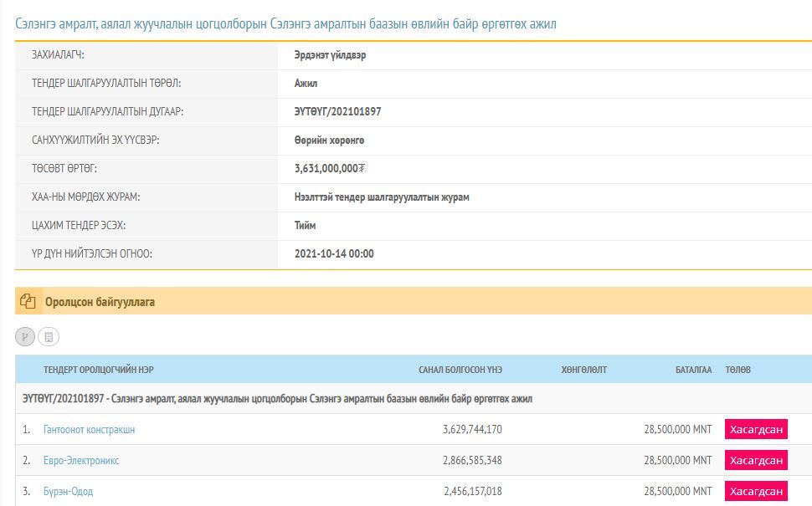Viewport: 812px width, 506px height.
Task: Click the document list icon button
Action: click(x=49, y=337)
